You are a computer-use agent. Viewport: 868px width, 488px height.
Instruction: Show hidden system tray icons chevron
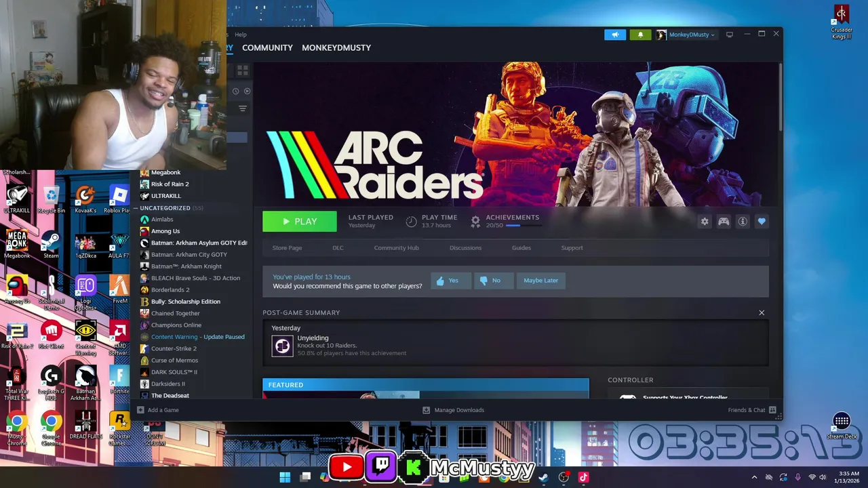pyautogui.click(x=754, y=477)
